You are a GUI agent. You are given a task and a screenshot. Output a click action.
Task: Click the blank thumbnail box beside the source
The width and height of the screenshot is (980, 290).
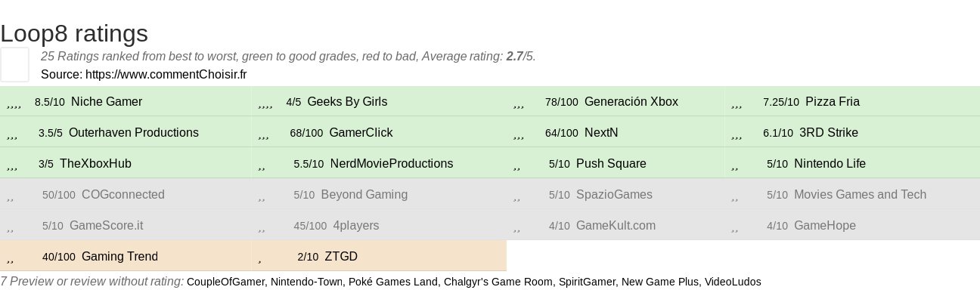(14, 64)
